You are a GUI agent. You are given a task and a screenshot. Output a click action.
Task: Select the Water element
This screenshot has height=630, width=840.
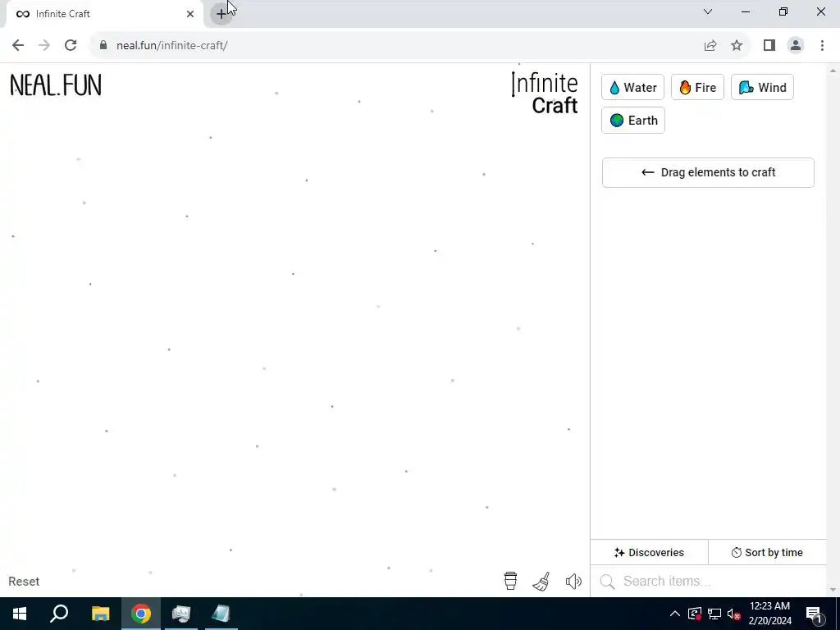(x=632, y=87)
